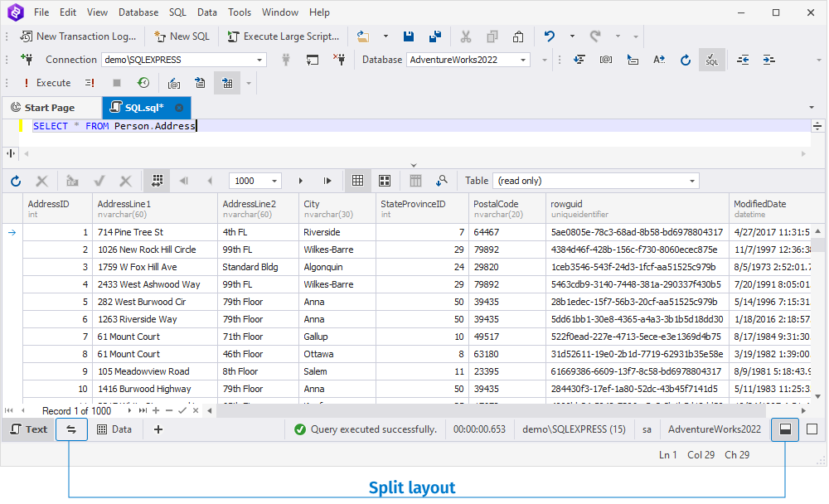The width and height of the screenshot is (829, 504).
Task: Click the Format SQL icon left of @ icon
Action: click(579, 60)
